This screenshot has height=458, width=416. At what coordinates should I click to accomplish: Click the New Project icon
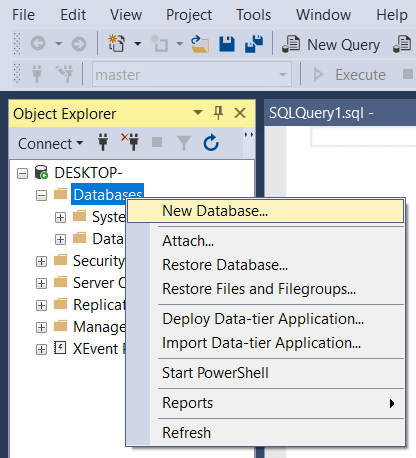(116, 43)
